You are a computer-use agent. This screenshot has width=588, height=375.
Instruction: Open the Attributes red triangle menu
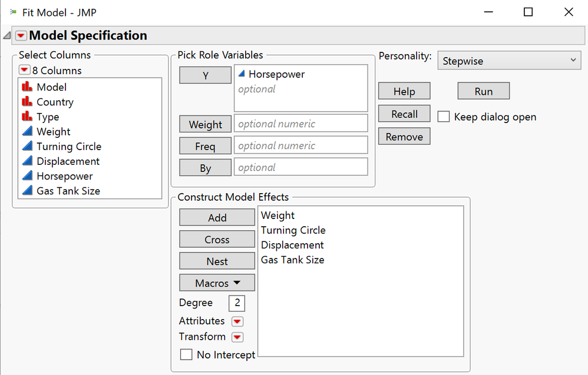tap(237, 321)
